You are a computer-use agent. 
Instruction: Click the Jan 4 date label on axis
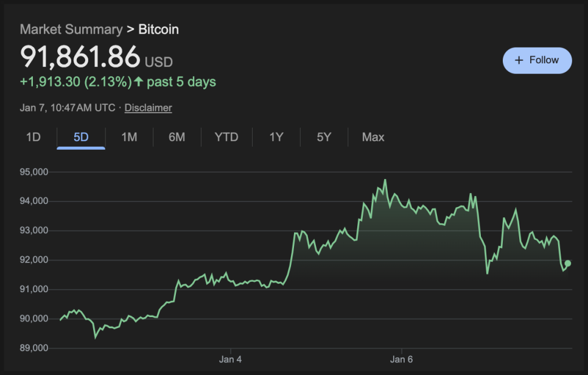point(230,360)
